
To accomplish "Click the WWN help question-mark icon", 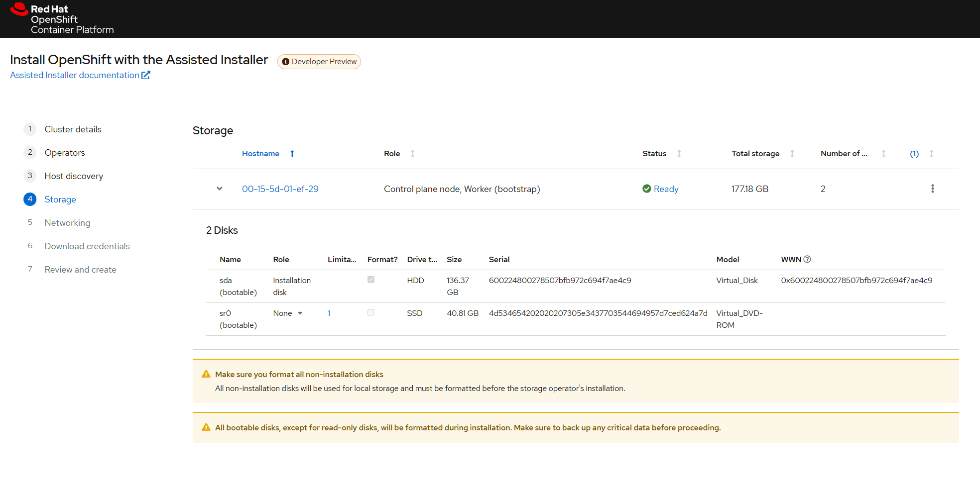I will 807,259.
